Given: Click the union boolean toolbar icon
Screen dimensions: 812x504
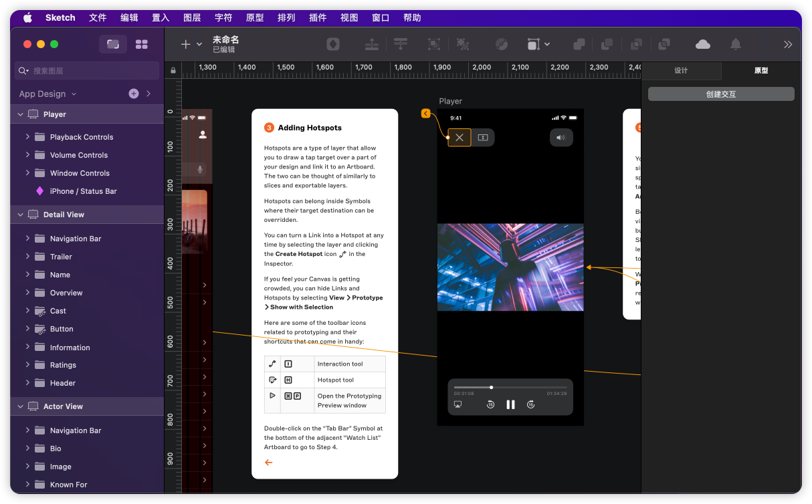Looking at the screenshot, I should 579,44.
